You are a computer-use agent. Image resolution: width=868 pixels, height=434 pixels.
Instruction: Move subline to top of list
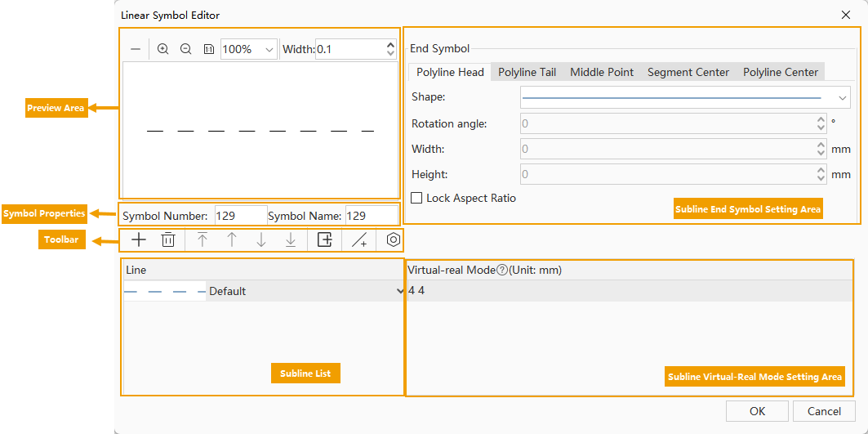pyautogui.click(x=203, y=239)
